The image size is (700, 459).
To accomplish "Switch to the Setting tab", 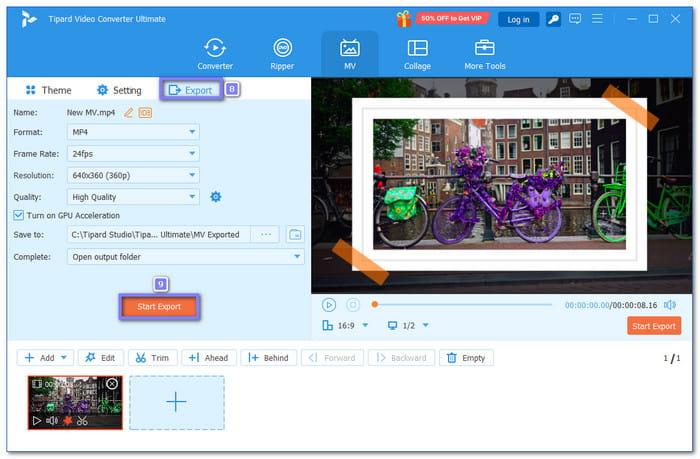I will coord(119,90).
